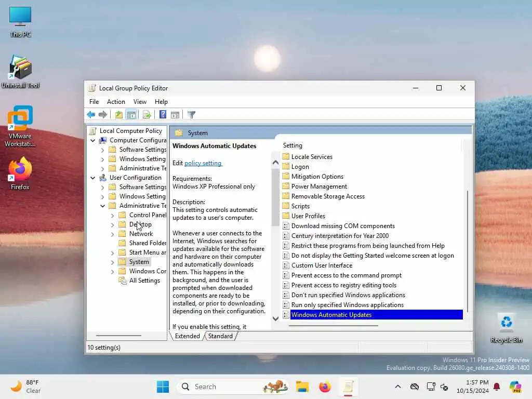The image size is (532, 399).
Task: Open the Action menu
Action: tap(116, 102)
